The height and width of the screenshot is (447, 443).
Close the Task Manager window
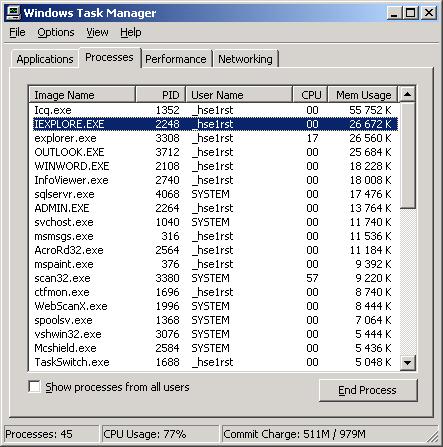click(429, 13)
